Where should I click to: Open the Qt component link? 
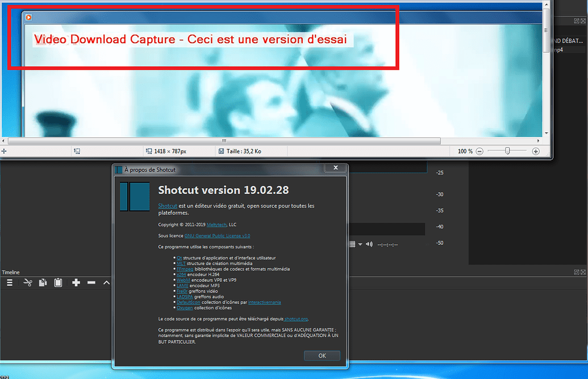(180, 258)
